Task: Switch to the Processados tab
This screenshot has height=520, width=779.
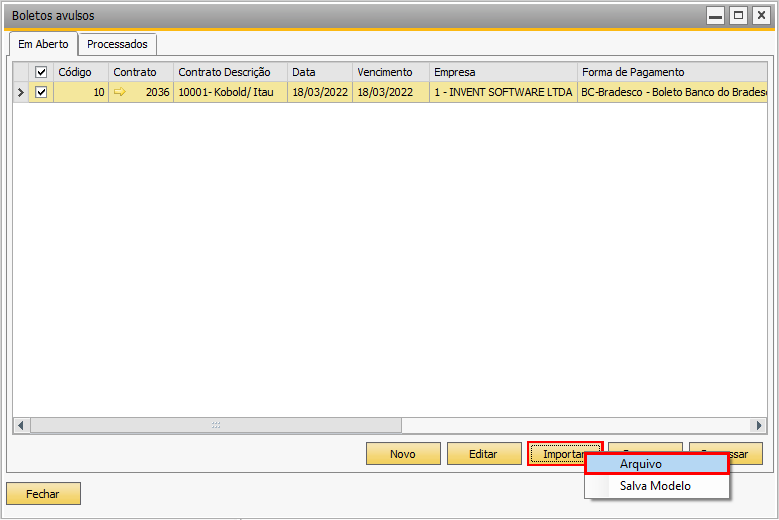Action: (117, 44)
